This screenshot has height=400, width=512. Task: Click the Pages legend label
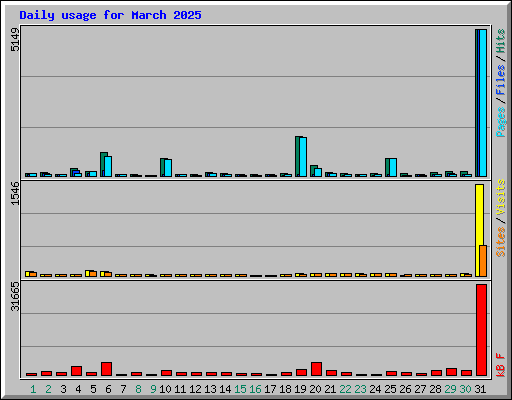tap(501, 122)
